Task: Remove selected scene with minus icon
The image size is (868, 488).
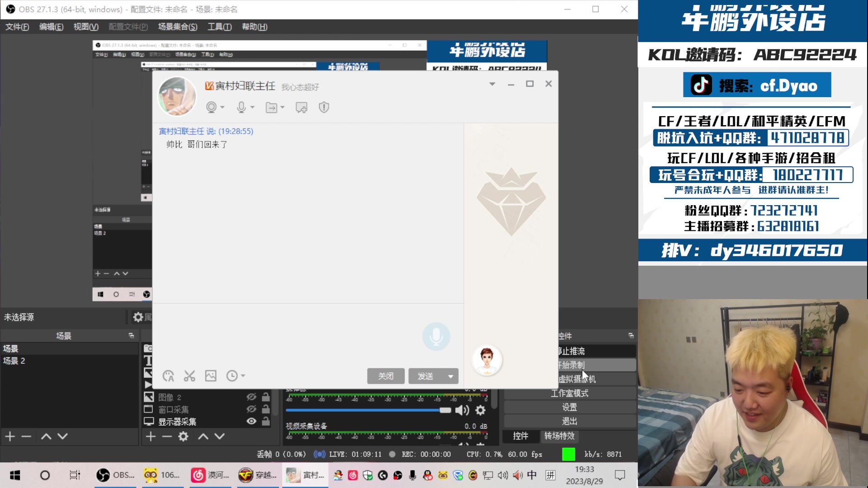Action: (26, 436)
